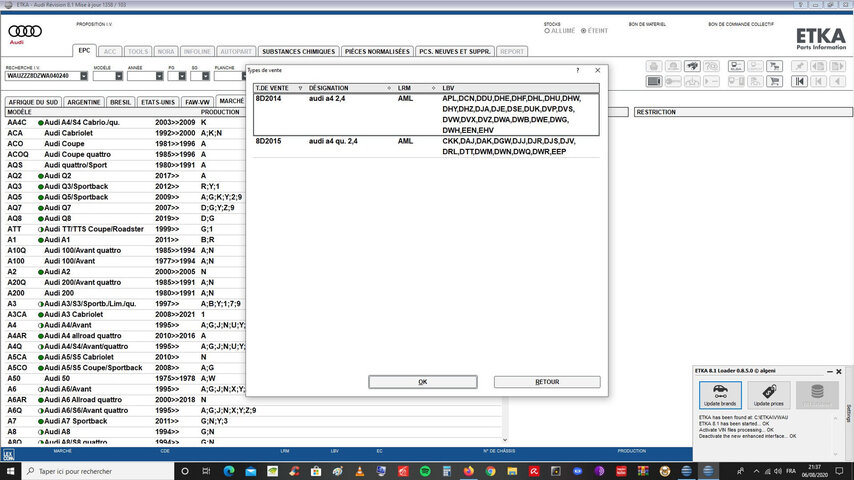The image size is (854, 480).
Task: Select the ÉTEINT stocks radio button
Action: (x=583, y=31)
